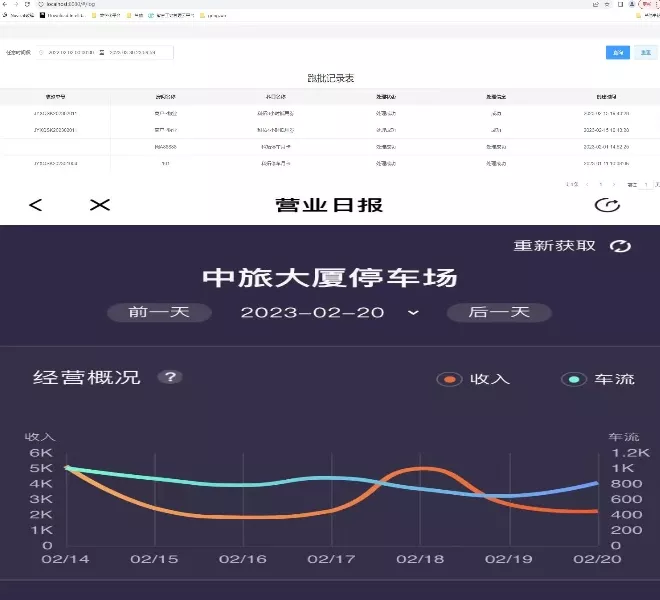The width and height of the screenshot is (660, 600).
Task: Select the 02/15 chart axis label
Action: coord(154,559)
